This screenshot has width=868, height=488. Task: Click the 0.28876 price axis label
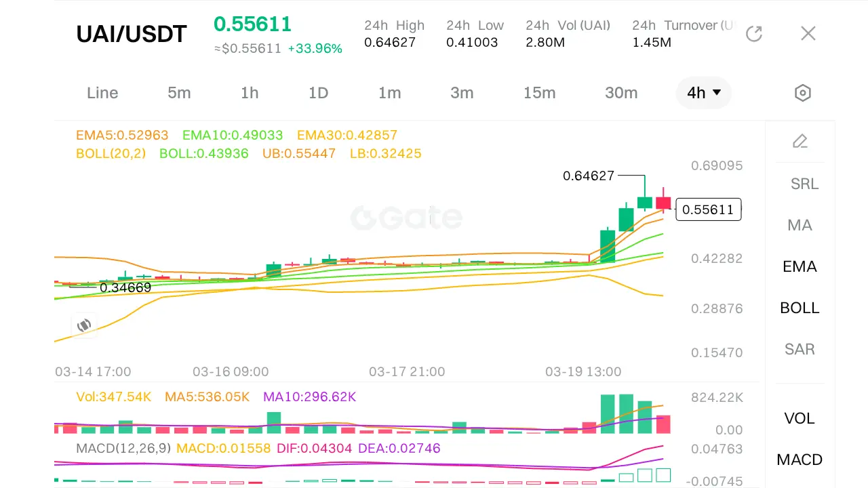717,308
